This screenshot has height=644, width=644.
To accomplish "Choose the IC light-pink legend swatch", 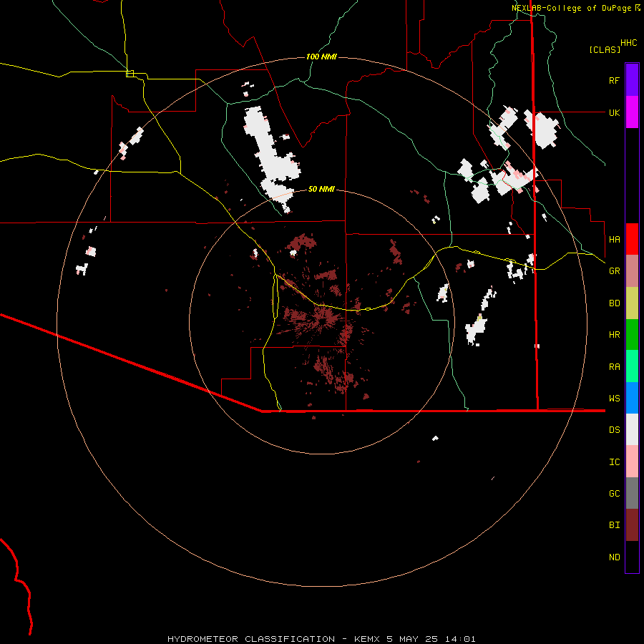I will pyautogui.click(x=632, y=462).
